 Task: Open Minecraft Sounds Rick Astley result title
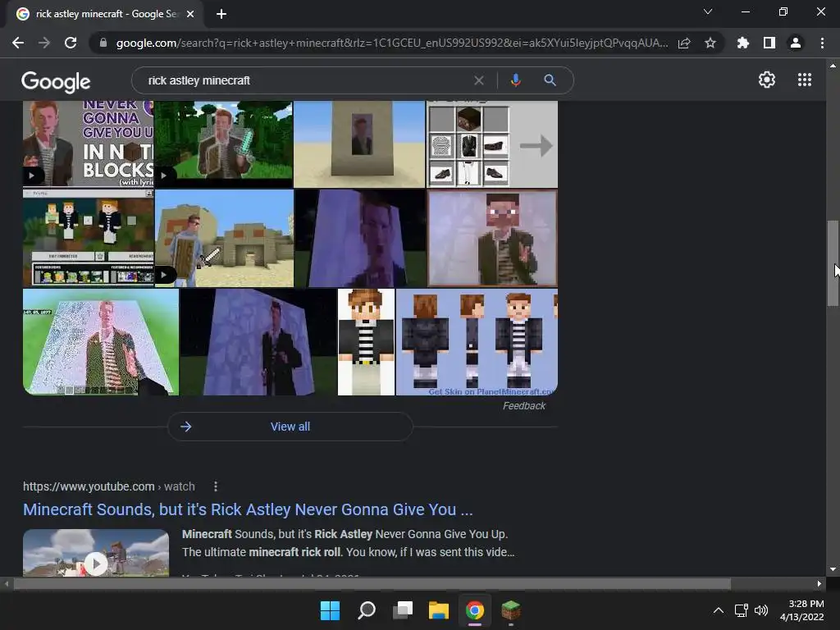tap(248, 509)
